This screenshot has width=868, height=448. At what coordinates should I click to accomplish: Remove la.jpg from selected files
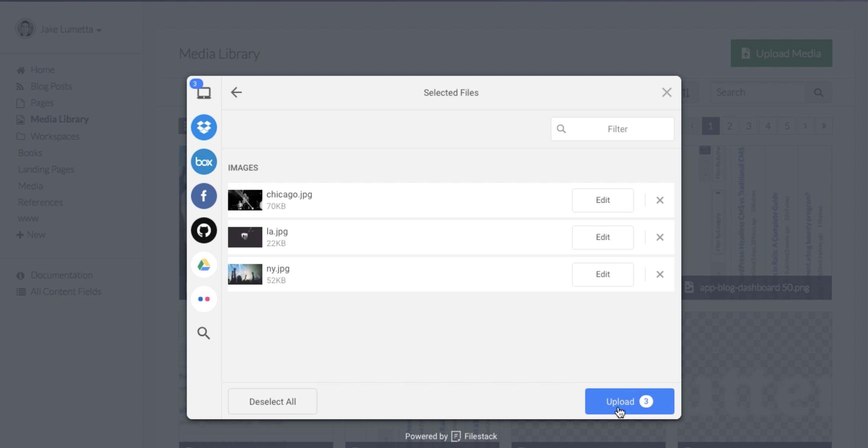click(660, 237)
